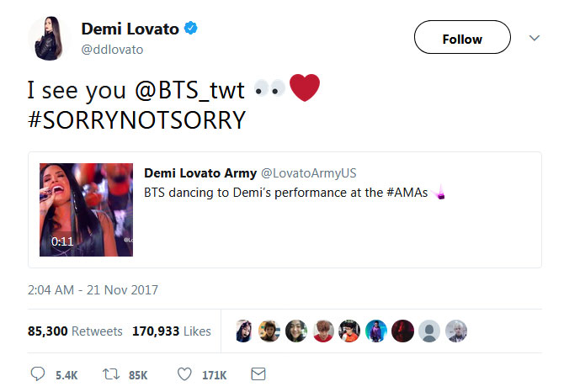Click the envelope direct message icon

click(x=259, y=373)
